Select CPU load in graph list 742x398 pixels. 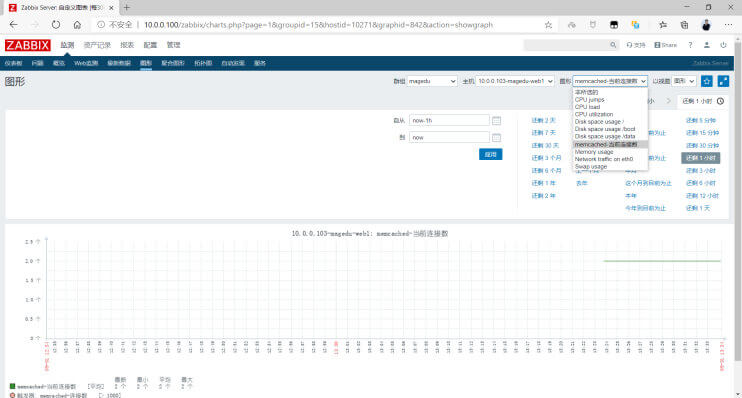(x=587, y=107)
